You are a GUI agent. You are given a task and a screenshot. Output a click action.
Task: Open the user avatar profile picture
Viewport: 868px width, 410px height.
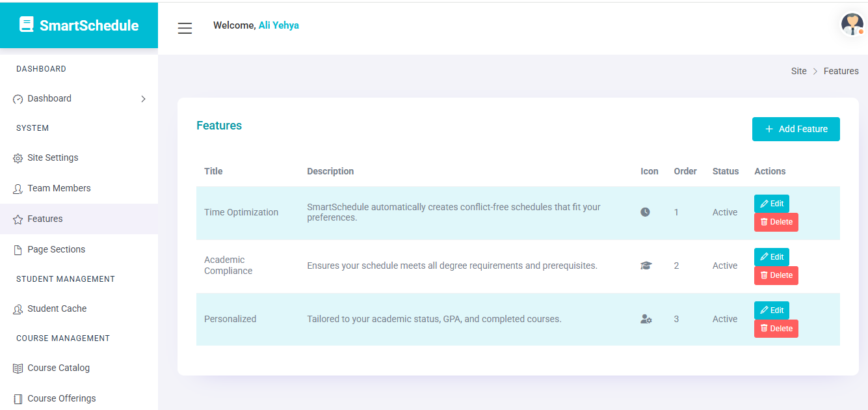click(852, 24)
